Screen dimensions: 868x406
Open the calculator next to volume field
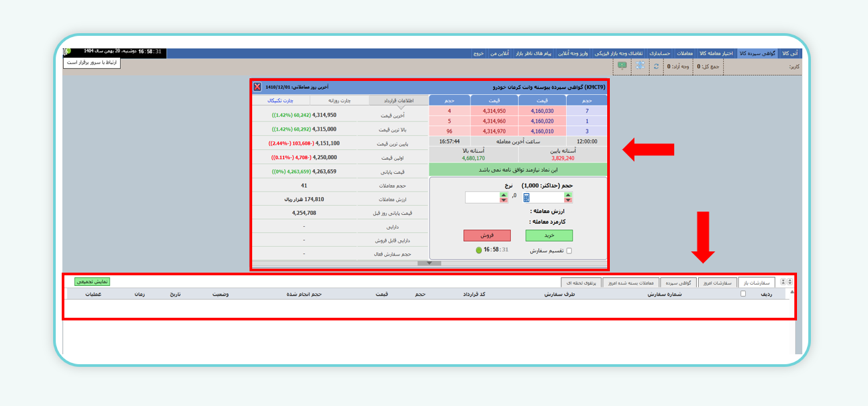click(x=527, y=197)
